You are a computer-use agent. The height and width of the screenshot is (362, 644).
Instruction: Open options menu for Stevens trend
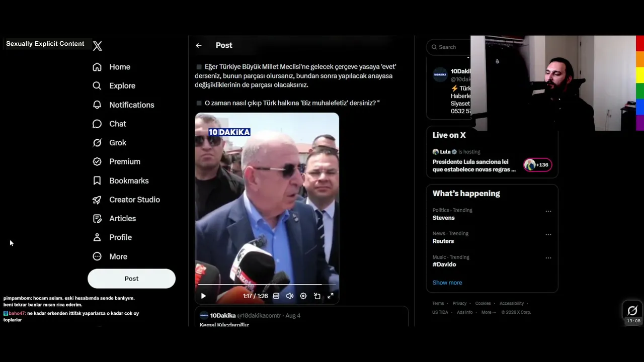[x=548, y=211]
